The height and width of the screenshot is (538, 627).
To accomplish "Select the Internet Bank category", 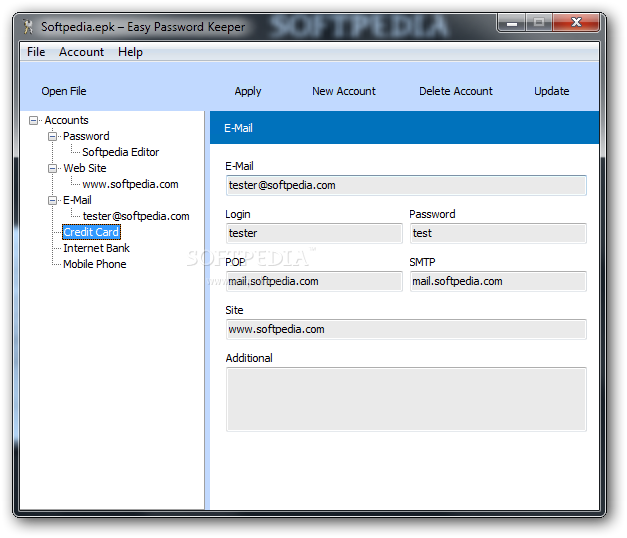I will [x=96, y=248].
